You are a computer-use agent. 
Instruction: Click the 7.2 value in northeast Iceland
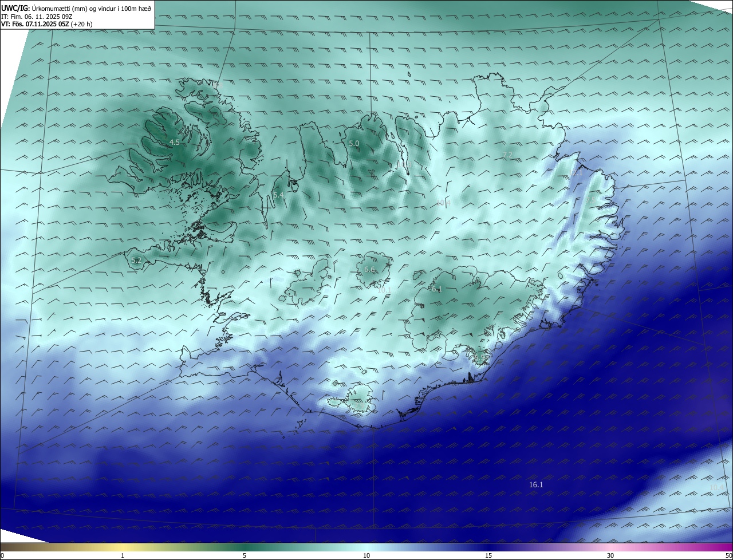pyautogui.click(x=507, y=155)
